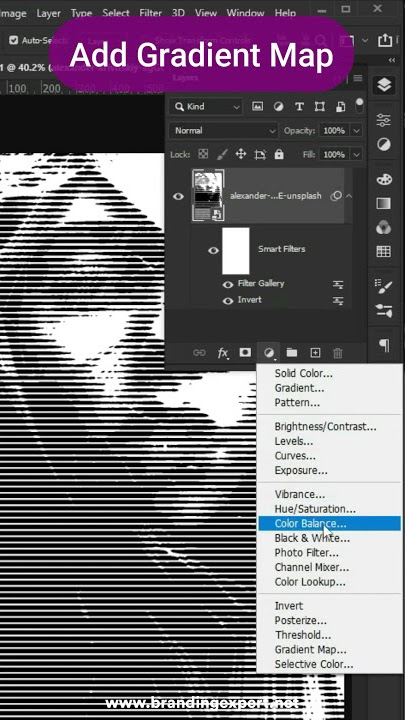The width and height of the screenshot is (405, 720).
Task: Filter layers by pixel image kind
Action: pyautogui.click(x=258, y=107)
